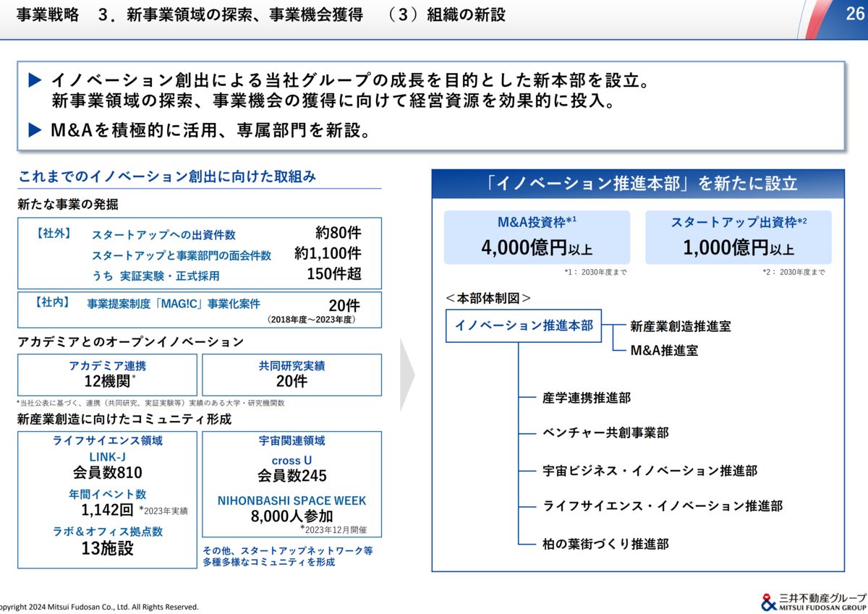
Task: Click the ＜本部体制図＞ label
Action: (x=488, y=297)
